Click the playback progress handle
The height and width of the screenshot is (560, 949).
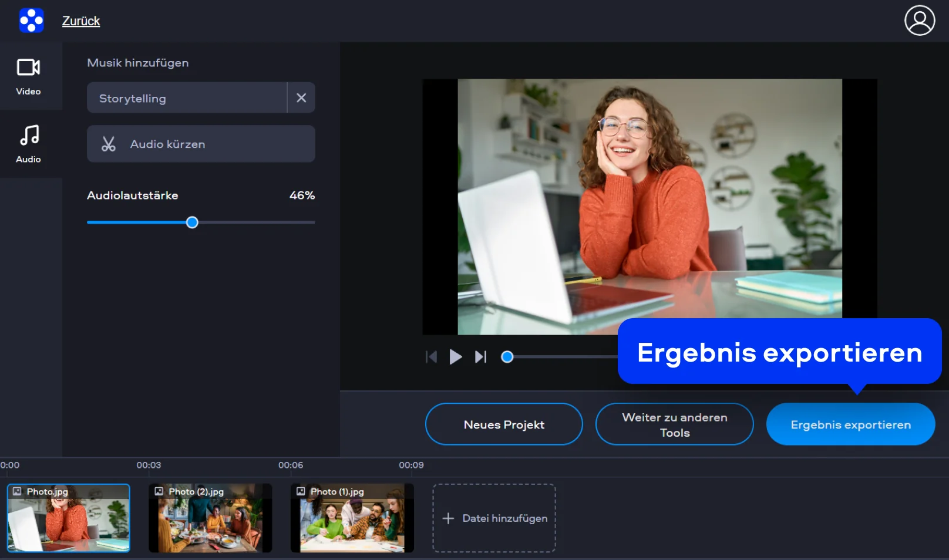pyautogui.click(x=507, y=357)
